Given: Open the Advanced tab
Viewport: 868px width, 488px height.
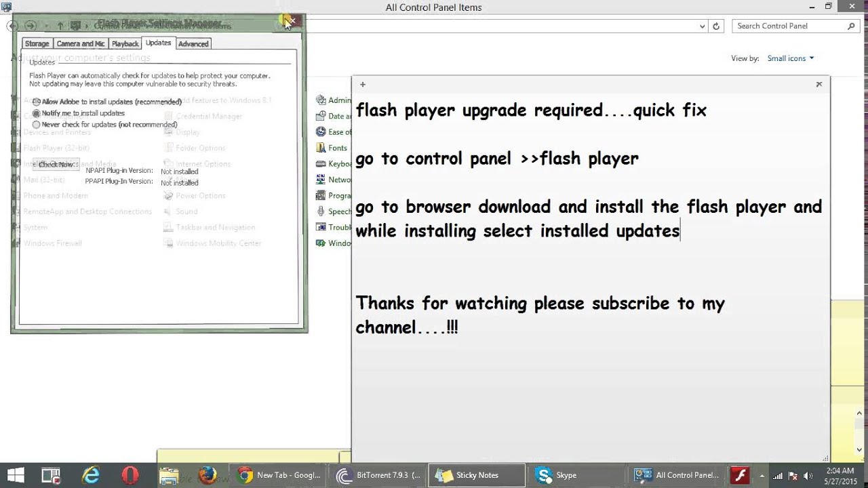Looking at the screenshot, I should tap(193, 44).
